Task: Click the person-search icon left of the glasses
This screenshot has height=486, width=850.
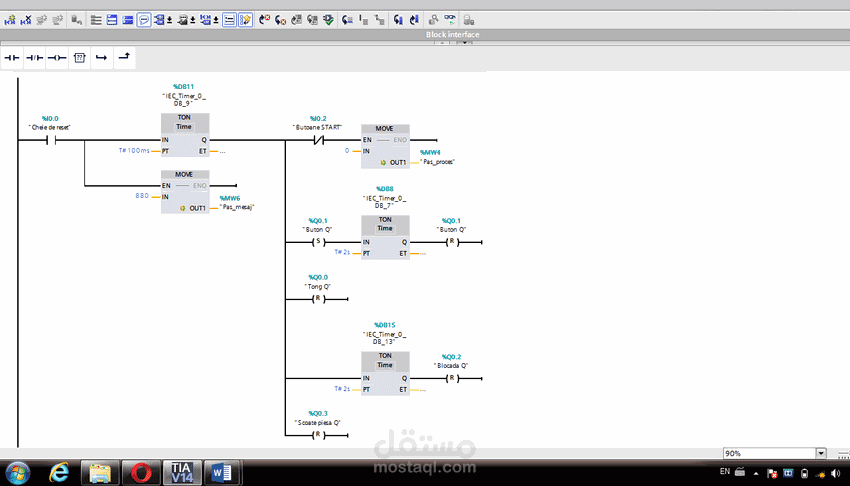Action: [x=433, y=20]
